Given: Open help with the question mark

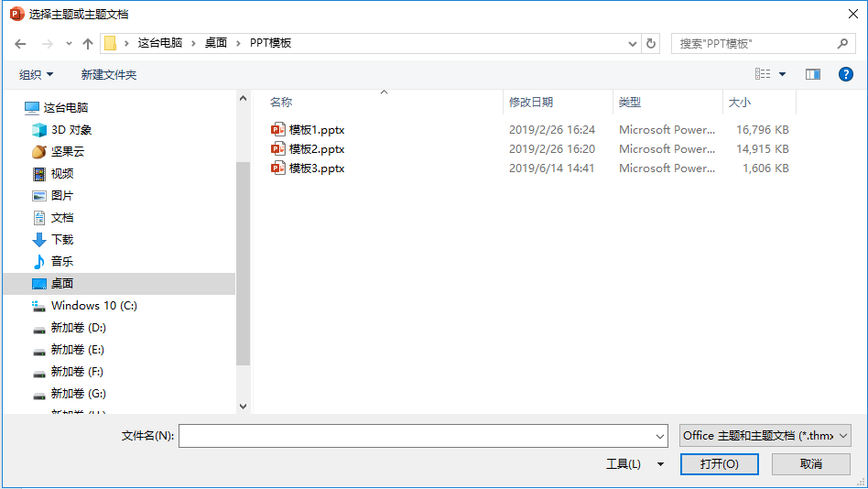Looking at the screenshot, I should 845,74.
